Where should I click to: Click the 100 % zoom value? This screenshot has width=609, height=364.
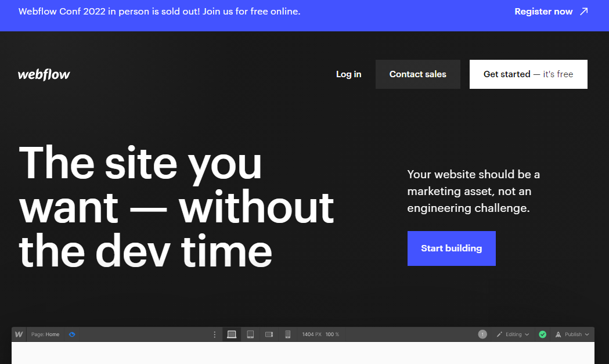tap(332, 334)
